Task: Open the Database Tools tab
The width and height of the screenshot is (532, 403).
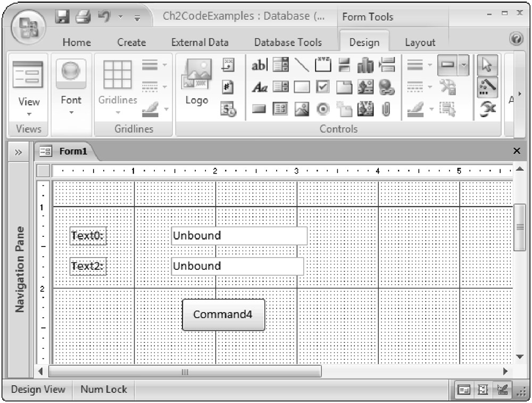Action: [288, 43]
